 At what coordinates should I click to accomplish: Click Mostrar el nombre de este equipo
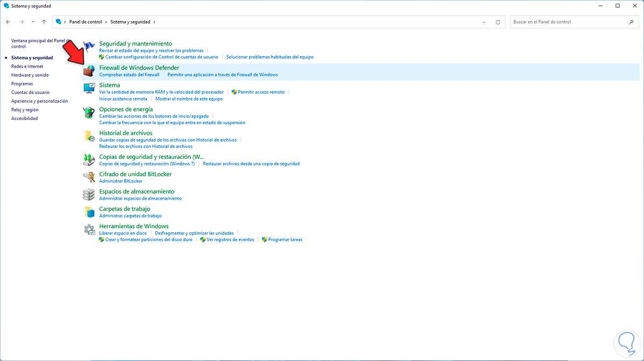tap(189, 99)
